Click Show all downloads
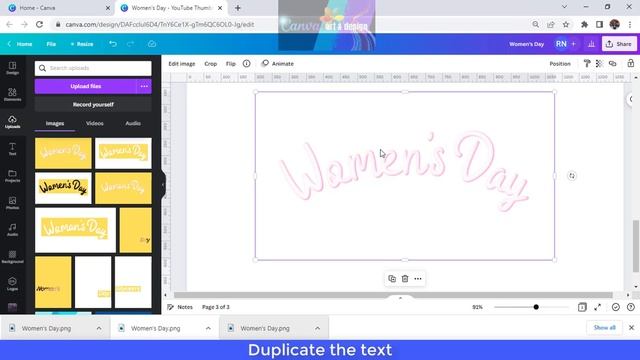This screenshot has width=640, height=360. 604,328
